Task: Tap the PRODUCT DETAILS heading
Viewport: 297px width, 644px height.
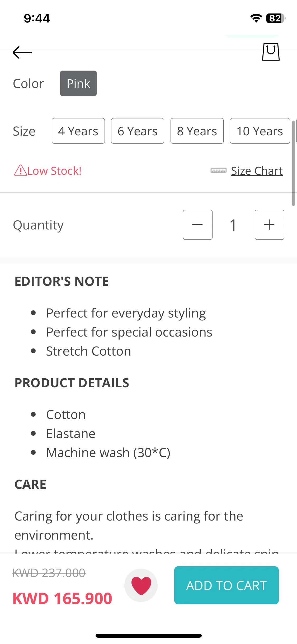Action: (72, 383)
